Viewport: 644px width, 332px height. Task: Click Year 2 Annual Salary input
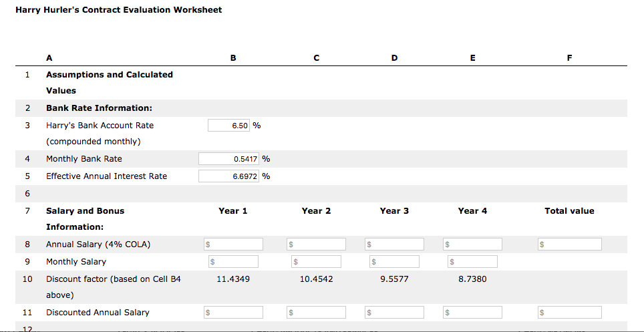pyautogui.click(x=316, y=244)
